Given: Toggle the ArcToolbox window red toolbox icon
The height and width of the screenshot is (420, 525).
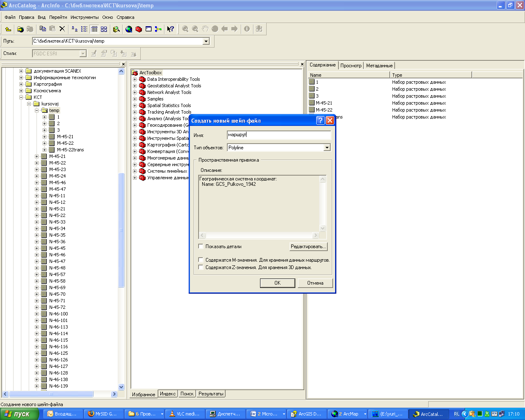Looking at the screenshot, I should point(139,29).
